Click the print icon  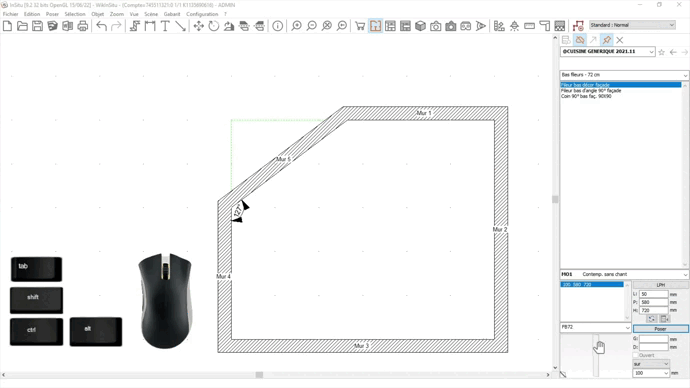tap(83, 26)
